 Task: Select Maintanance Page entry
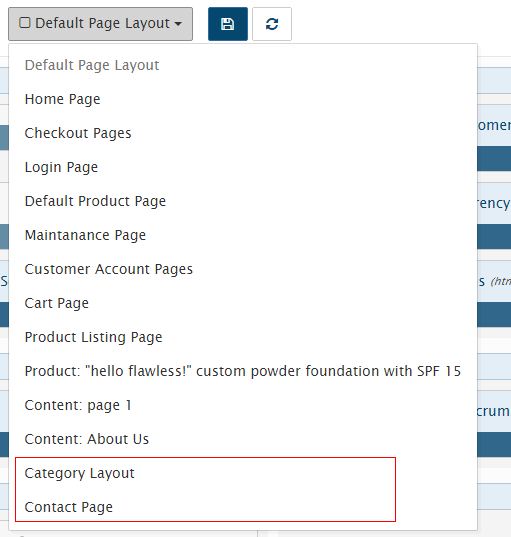pyautogui.click(x=85, y=235)
